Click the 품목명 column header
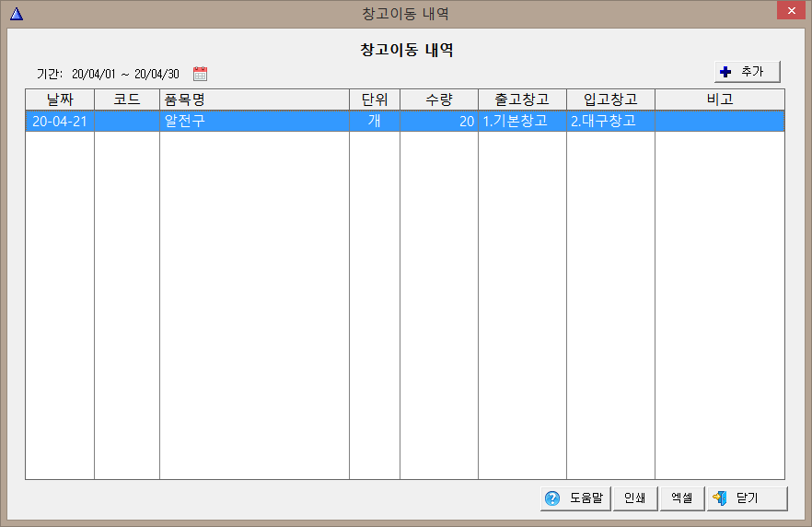The image size is (812, 527). (254, 100)
